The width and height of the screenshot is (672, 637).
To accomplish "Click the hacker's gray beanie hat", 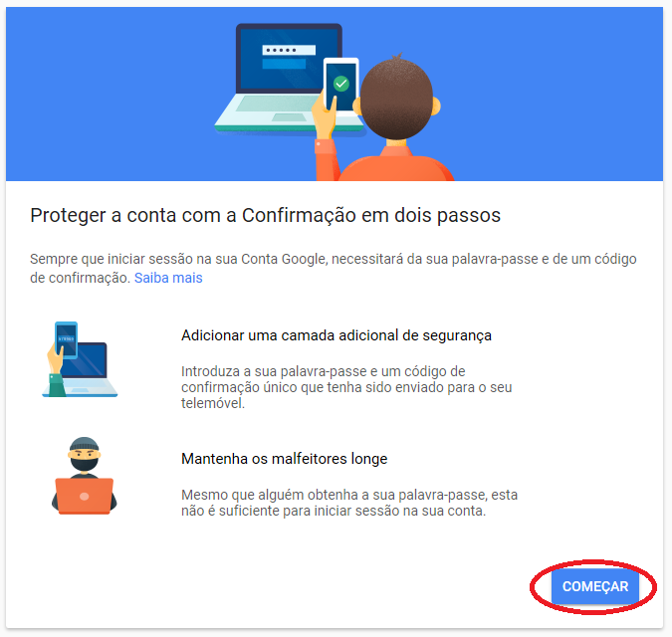I will [x=85, y=444].
